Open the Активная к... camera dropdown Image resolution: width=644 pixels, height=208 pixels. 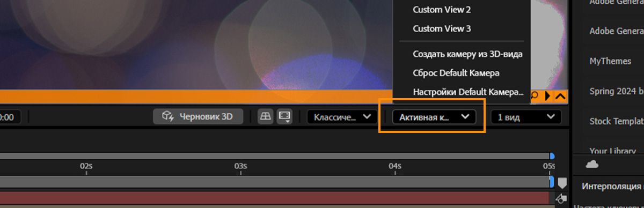coord(434,117)
